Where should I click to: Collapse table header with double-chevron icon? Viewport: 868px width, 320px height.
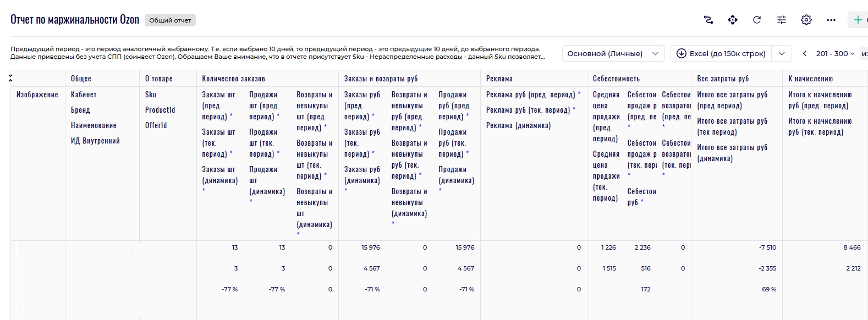pos(10,78)
